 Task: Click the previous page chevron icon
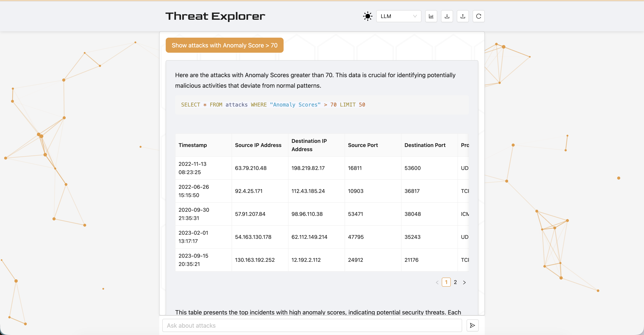437,282
